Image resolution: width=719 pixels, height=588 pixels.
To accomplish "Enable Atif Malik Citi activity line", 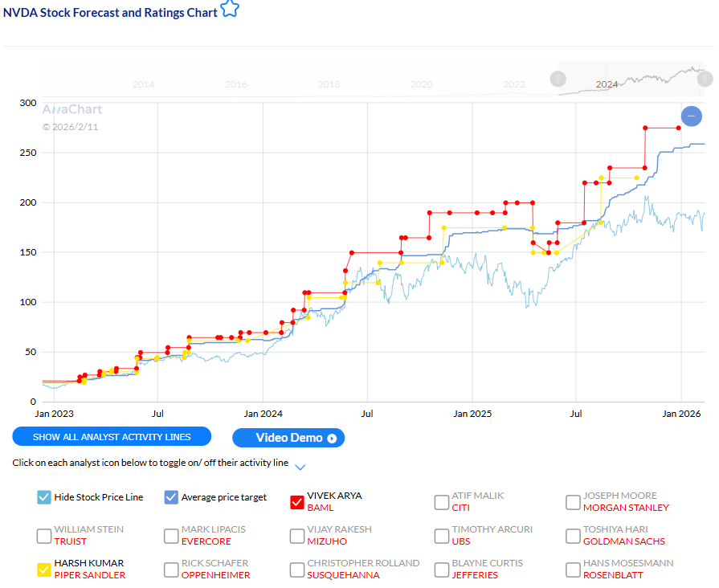I will point(441,502).
